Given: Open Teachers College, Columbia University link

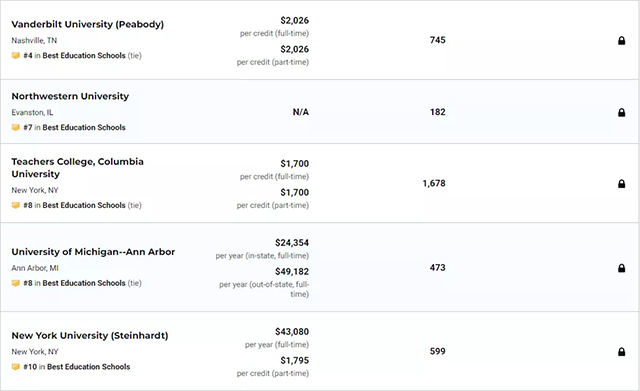Looking at the screenshot, I should tap(78, 168).
